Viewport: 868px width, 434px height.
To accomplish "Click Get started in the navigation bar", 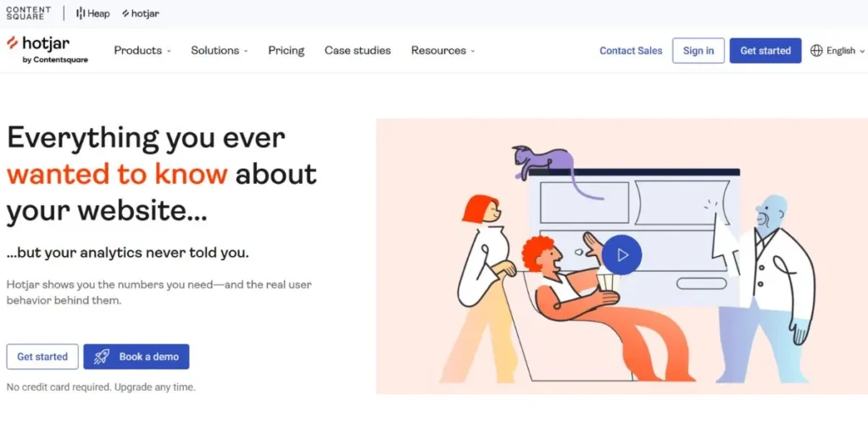I will point(765,50).
